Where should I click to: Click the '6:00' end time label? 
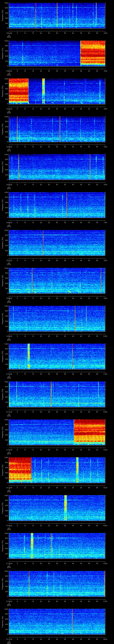(105, 184)
